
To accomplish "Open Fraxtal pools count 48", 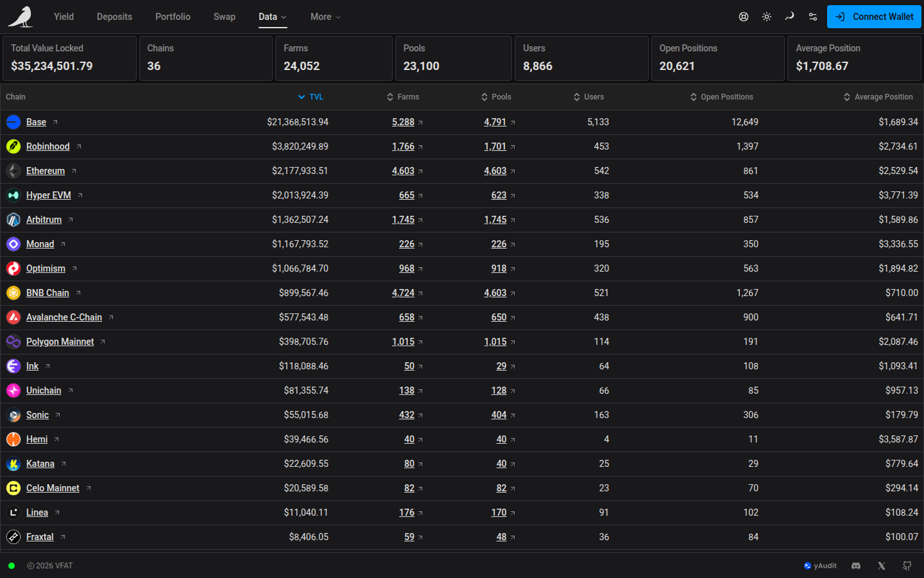I will click(502, 537).
